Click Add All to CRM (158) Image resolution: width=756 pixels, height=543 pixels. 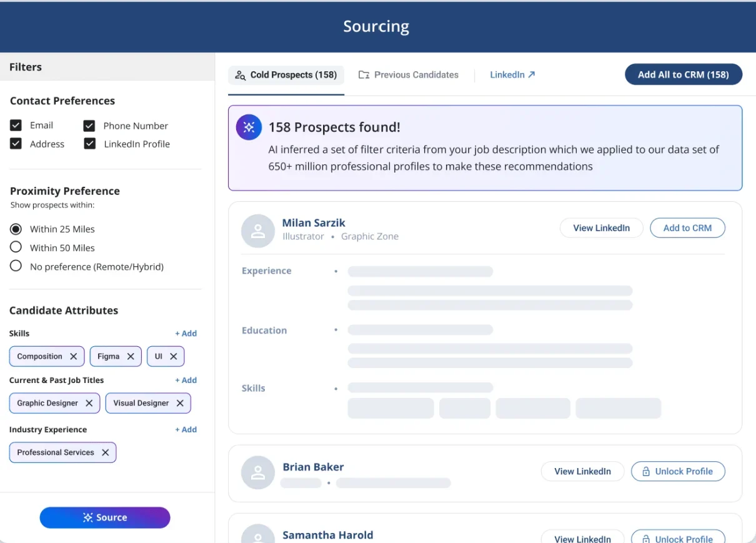(683, 74)
